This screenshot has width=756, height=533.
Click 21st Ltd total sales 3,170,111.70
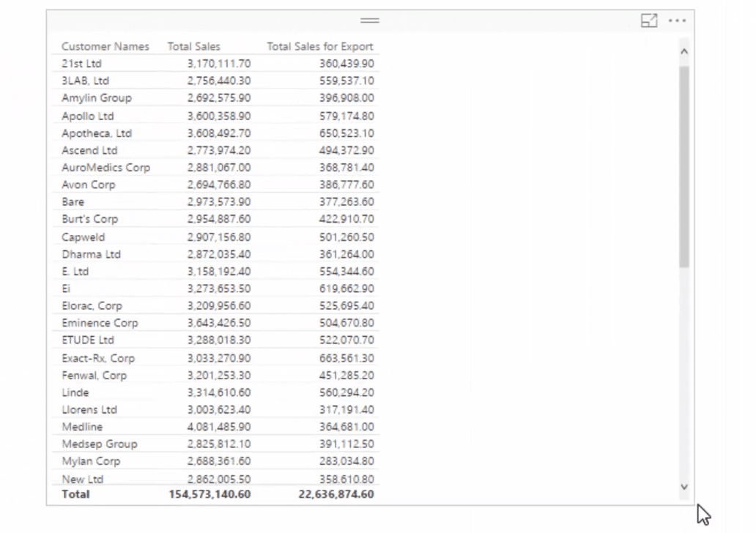[x=219, y=64]
